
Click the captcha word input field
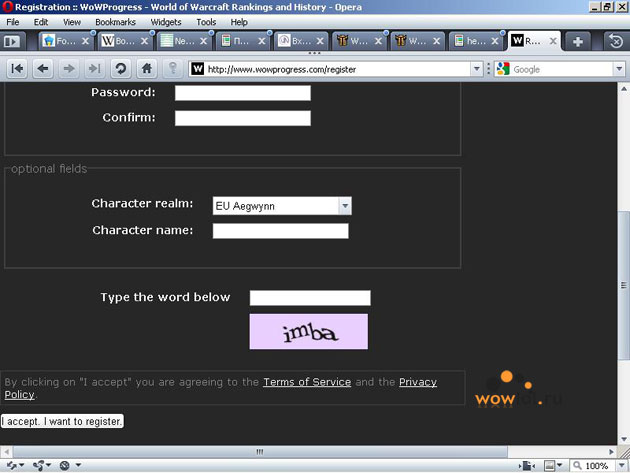[310, 298]
